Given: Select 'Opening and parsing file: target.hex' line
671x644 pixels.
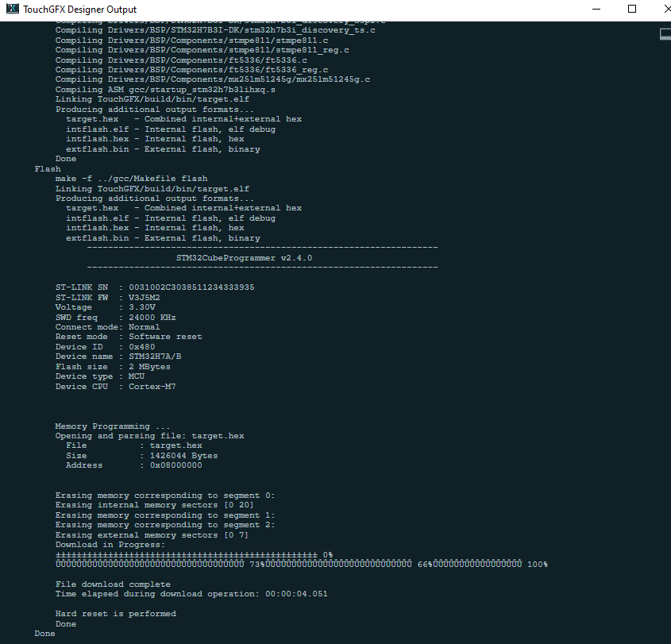Looking at the screenshot, I should (150, 436).
